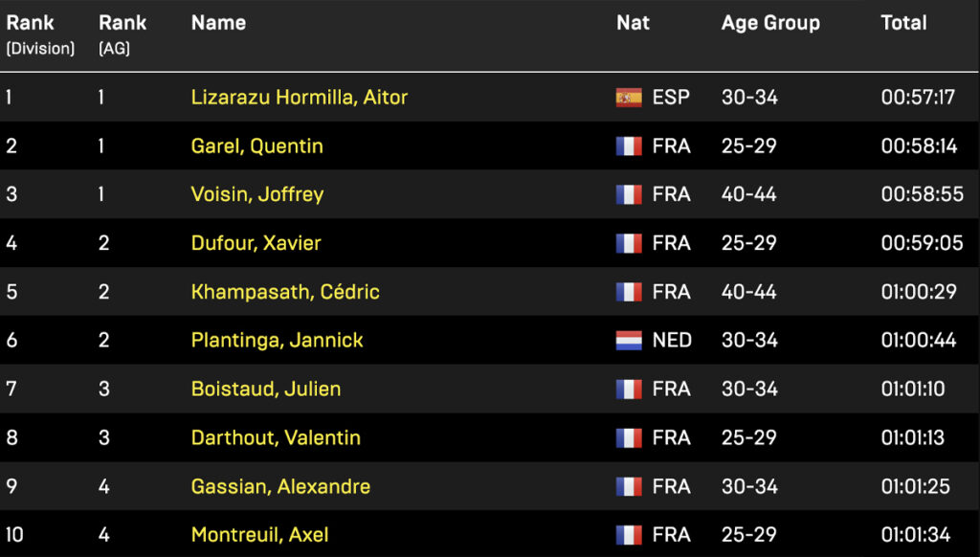
Task: Click the Netherlands flag icon beside NED
Action: tap(629, 341)
